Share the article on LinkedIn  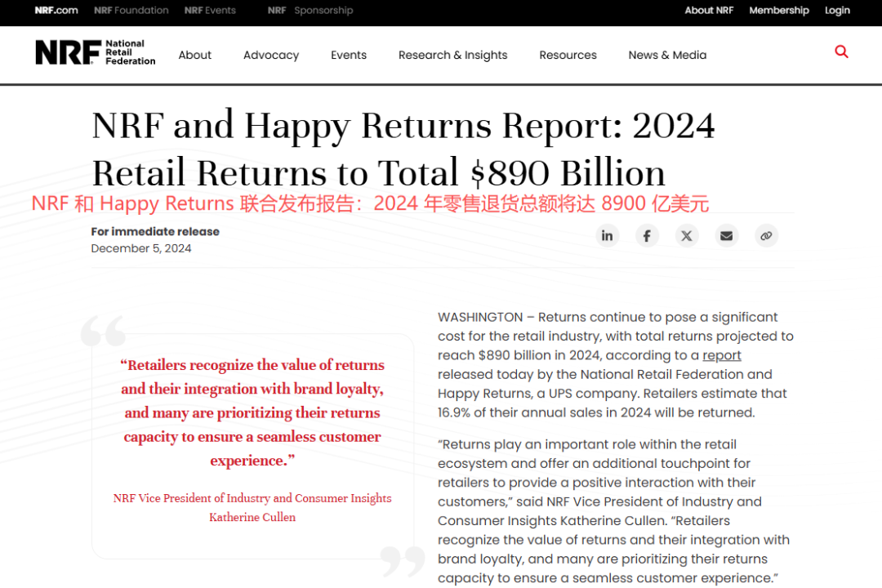[607, 236]
